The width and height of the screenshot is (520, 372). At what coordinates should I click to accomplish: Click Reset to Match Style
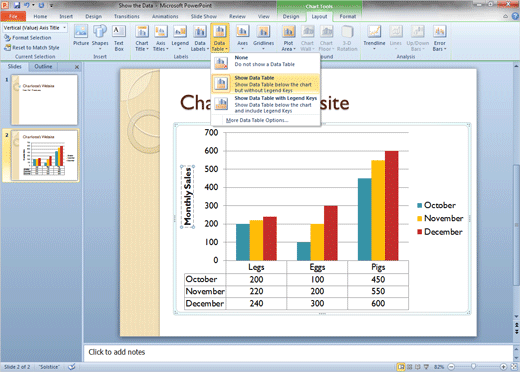(x=32, y=48)
